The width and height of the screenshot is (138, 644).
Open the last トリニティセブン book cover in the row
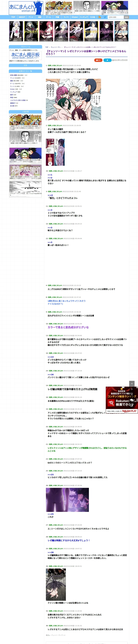click(x=121, y=31)
